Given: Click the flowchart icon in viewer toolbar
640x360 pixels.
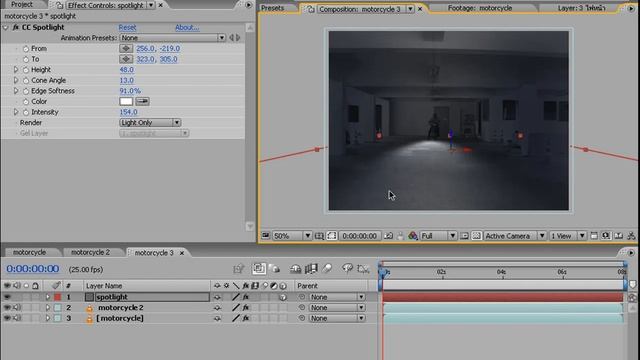Looking at the screenshot, I should tap(631, 236).
